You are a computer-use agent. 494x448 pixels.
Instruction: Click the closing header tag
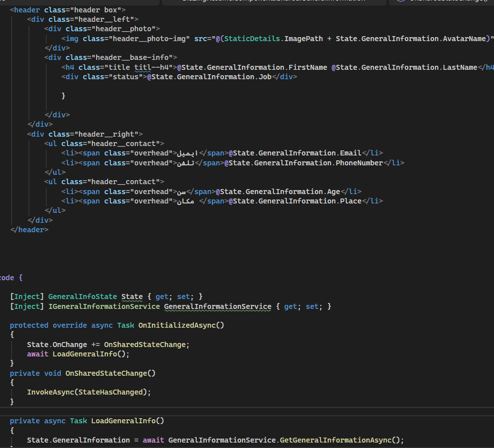29,230
